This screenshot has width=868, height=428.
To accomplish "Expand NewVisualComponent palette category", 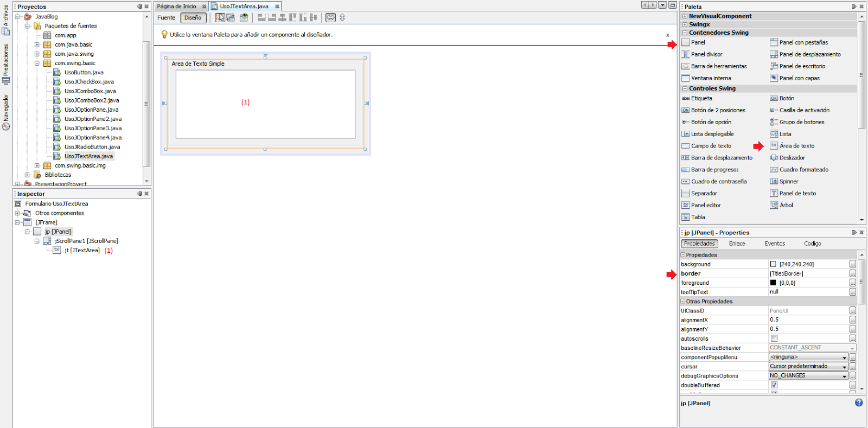I will pos(685,16).
